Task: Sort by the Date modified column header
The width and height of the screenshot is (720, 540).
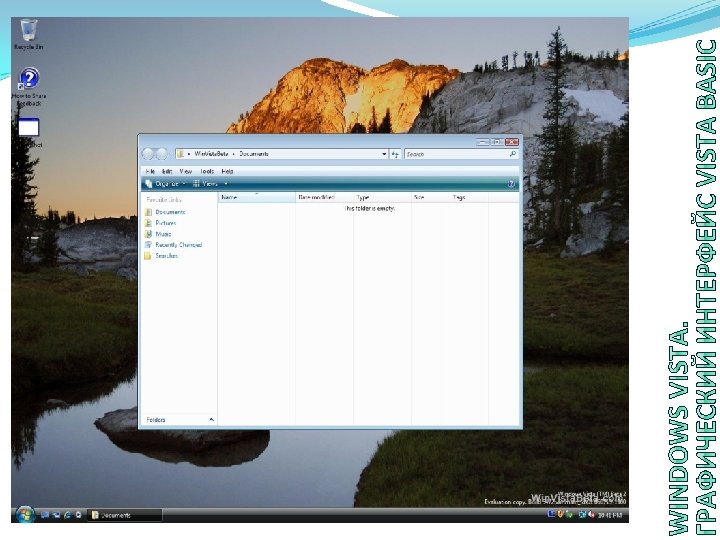Action: coord(324,197)
